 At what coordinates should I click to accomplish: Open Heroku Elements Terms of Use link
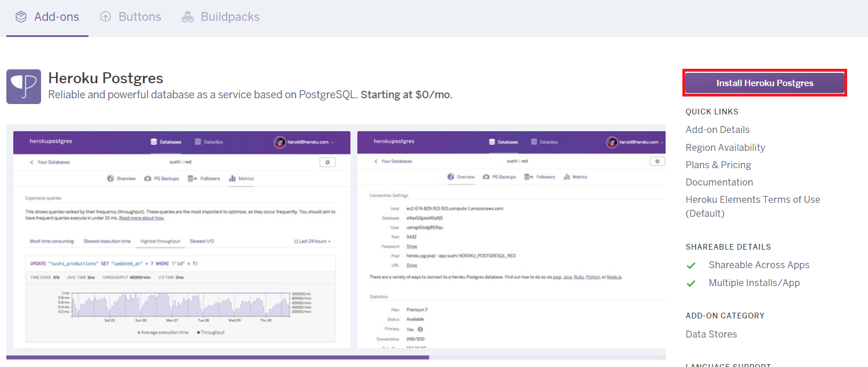pos(753,206)
